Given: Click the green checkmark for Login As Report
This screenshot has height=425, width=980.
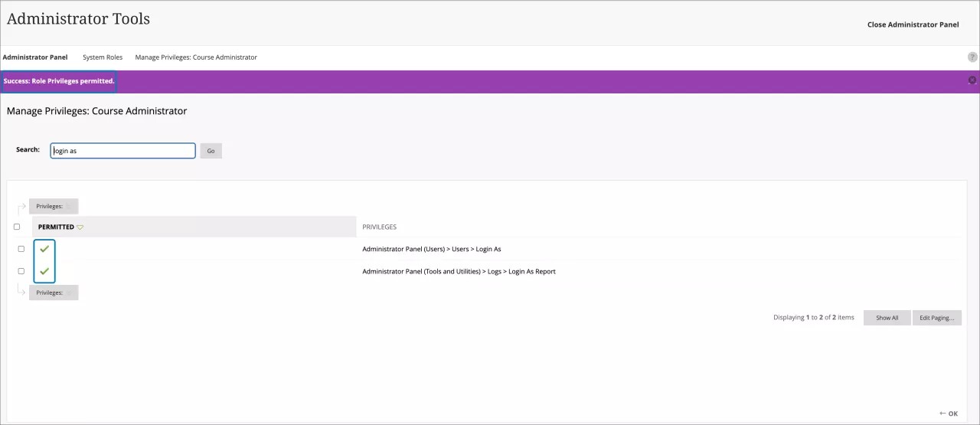Looking at the screenshot, I should (44, 271).
